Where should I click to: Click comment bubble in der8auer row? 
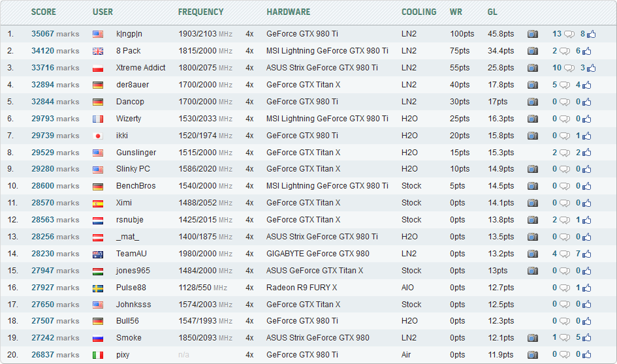(x=565, y=85)
